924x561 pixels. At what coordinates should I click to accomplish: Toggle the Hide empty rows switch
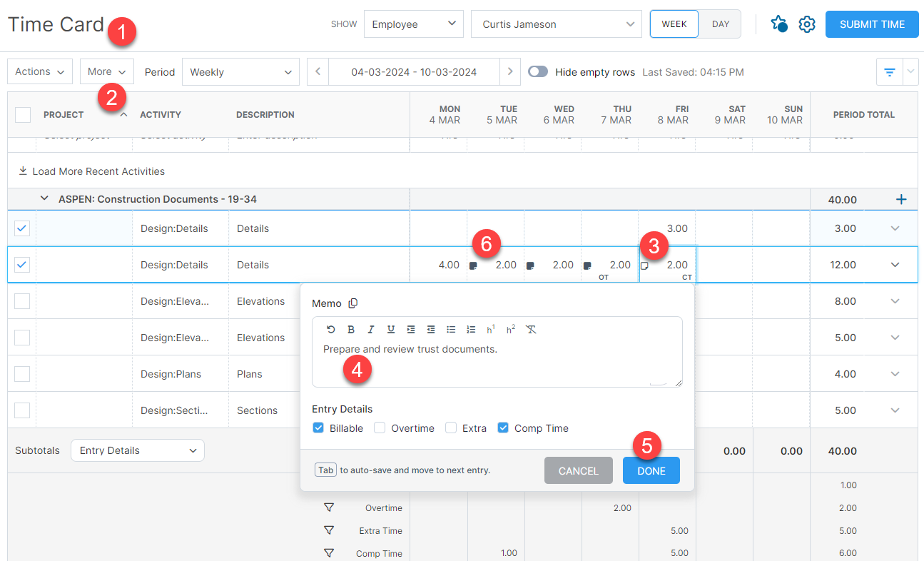coord(538,71)
